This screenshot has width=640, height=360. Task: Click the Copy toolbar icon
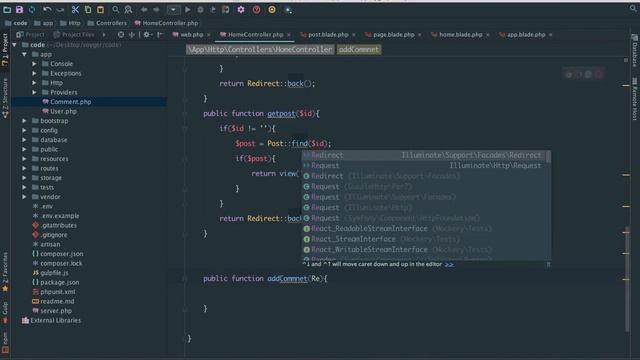click(x=88, y=10)
